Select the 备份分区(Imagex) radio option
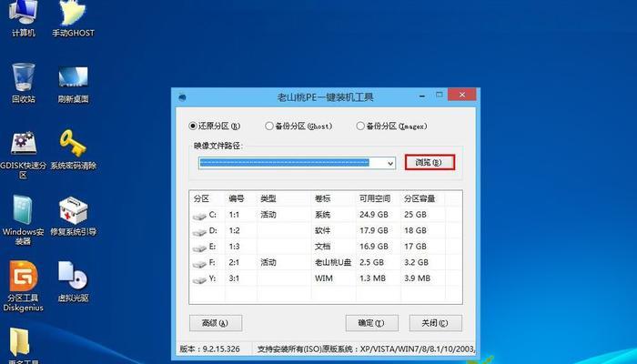The height and width of the screenshot is (364, 637). pyautogui.click(x=391, y=126)
